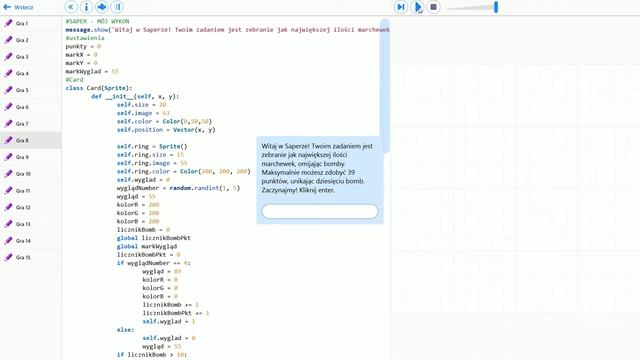The image size is (640, 360).
Task: Click the code line 'global licznikBombPkt'
Action: point(153,238)
